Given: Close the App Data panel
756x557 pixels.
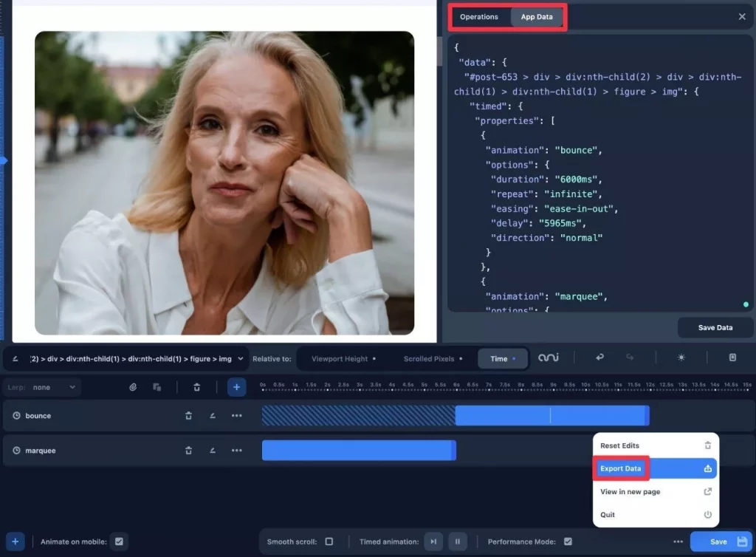Looking at the screenshot, I should 742,17.
